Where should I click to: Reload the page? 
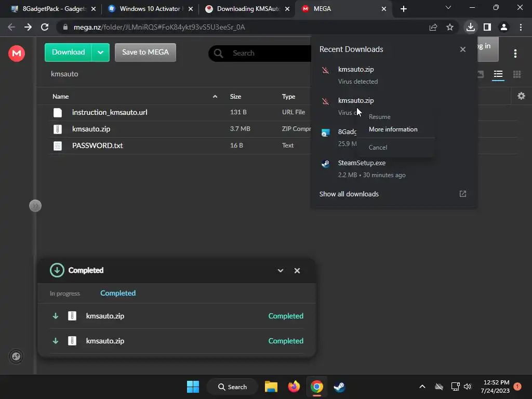click(45, 27)
